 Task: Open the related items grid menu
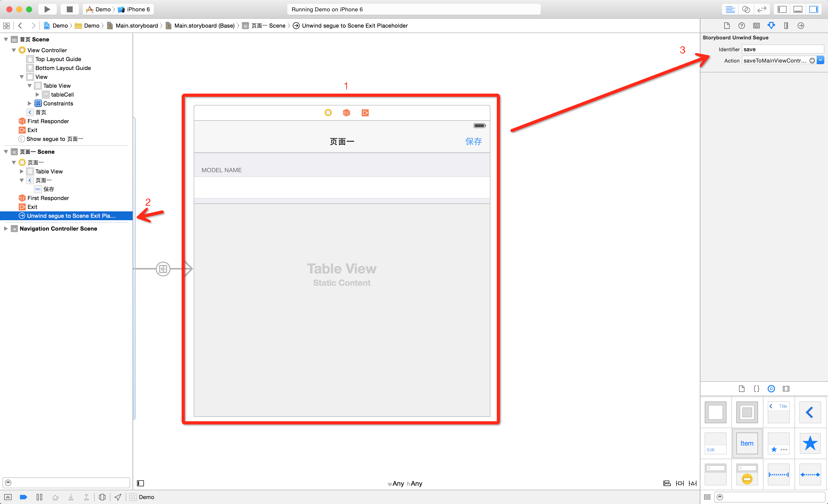(x=6, y=26)
